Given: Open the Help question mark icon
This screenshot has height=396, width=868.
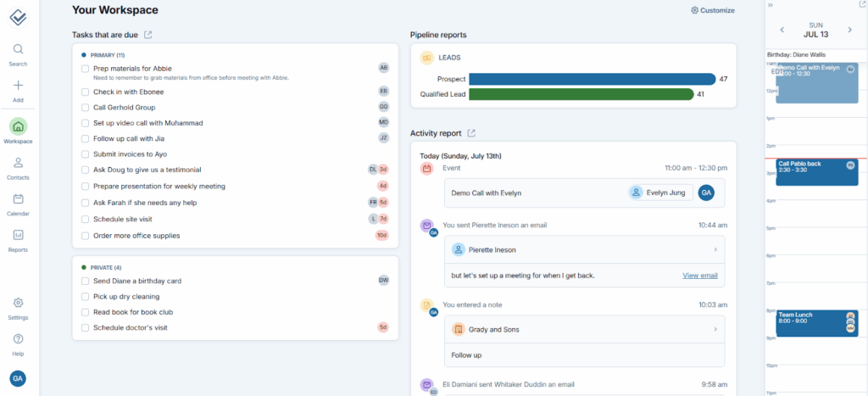Looking at the screenshot, I should [18, 339].
